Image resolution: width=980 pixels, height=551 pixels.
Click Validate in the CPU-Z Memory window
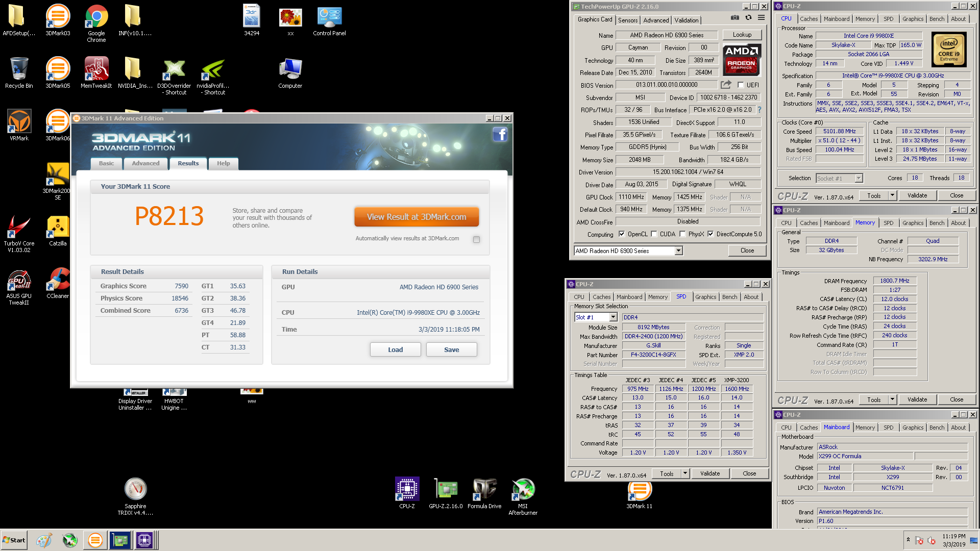(x=917, y=399)
